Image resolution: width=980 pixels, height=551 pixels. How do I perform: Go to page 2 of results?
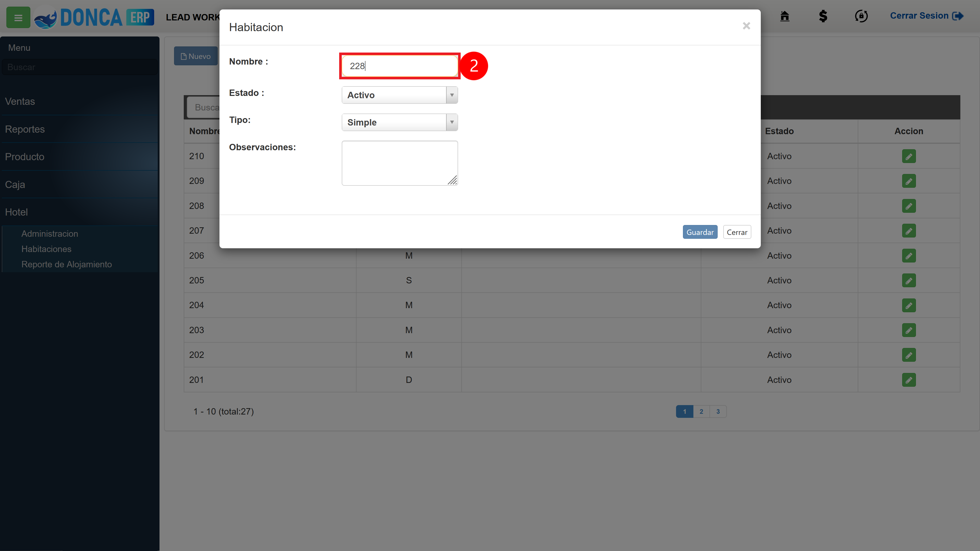pos(701,411)
